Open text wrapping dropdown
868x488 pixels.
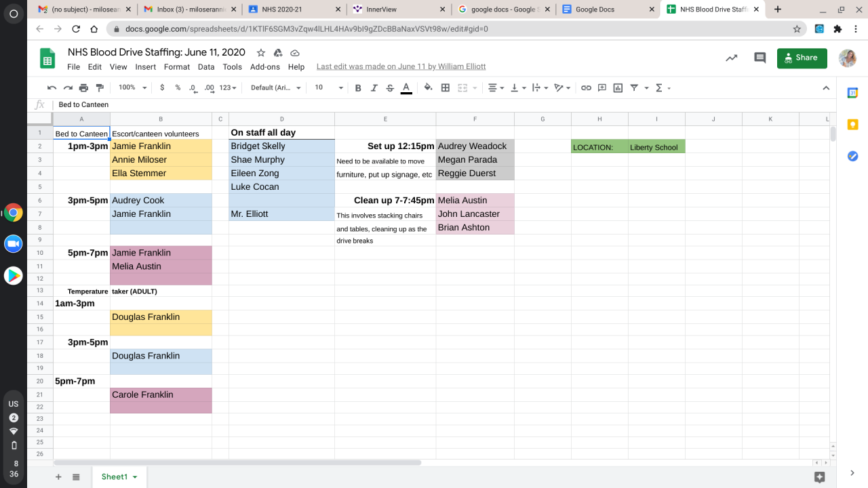tap(540, 87)
